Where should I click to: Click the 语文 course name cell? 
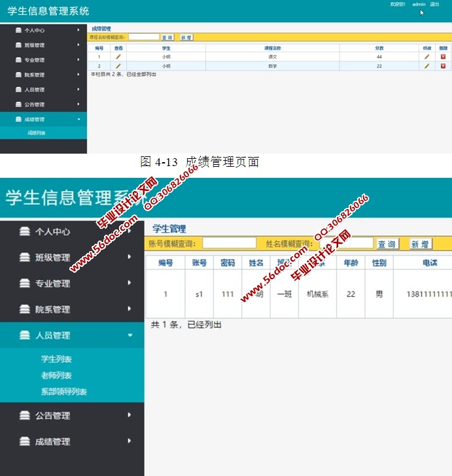273,57
